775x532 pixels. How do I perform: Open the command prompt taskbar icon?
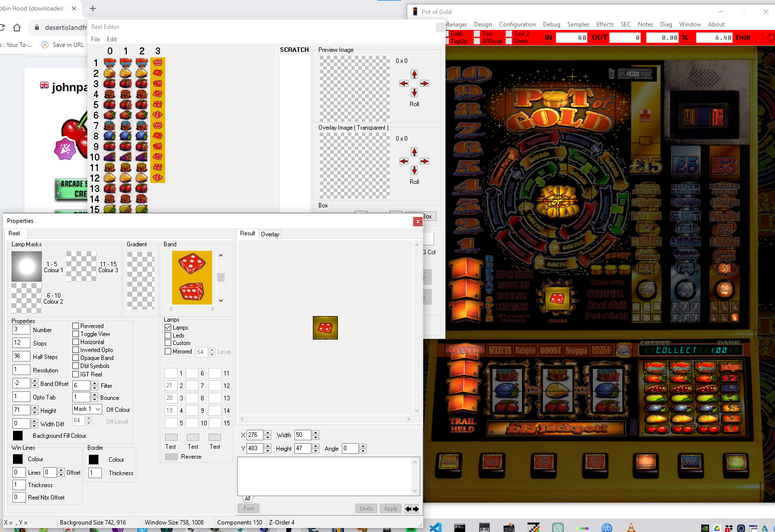coord(460,528)
